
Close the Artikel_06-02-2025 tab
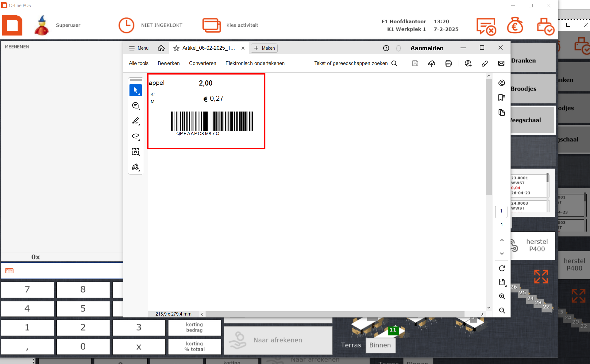[x=243, y=48]
